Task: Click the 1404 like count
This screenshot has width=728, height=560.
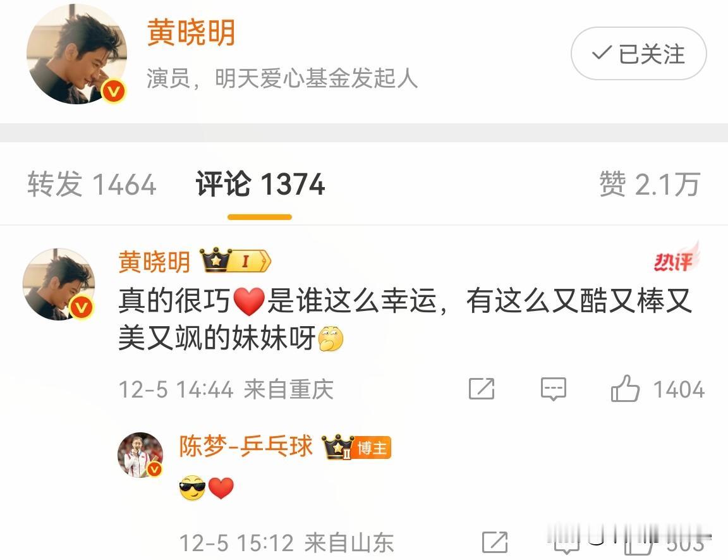Action: click(x=679, y=389)
